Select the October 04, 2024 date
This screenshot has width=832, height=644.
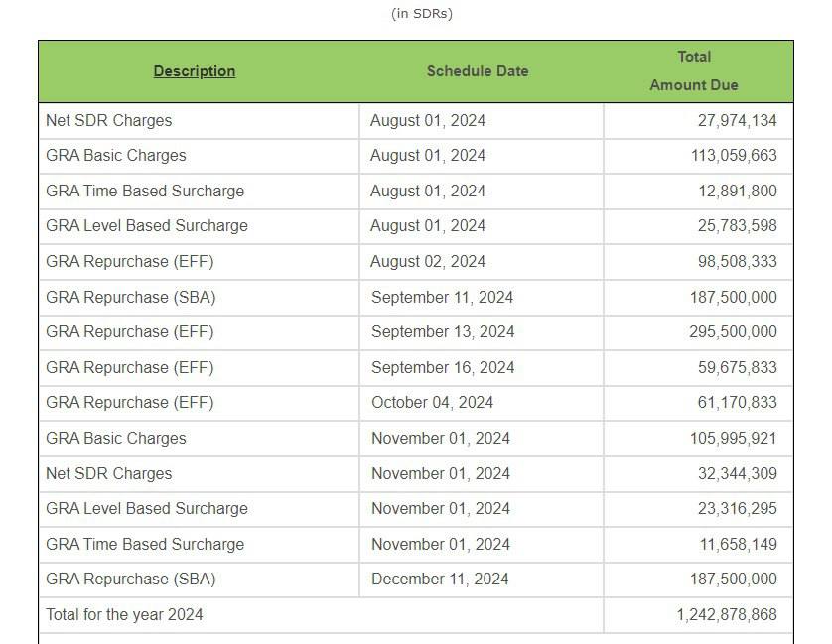[432, 402]
